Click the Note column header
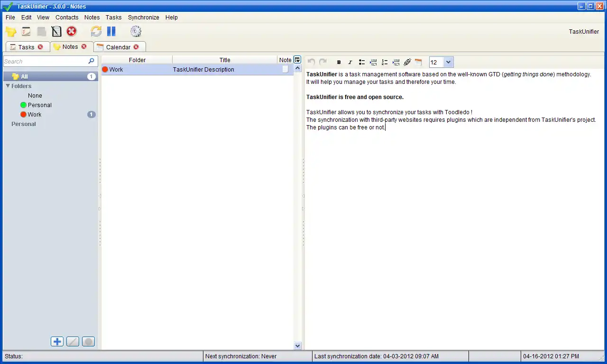The width and height of the screenshot is (607, 364). tap(285, 60)
